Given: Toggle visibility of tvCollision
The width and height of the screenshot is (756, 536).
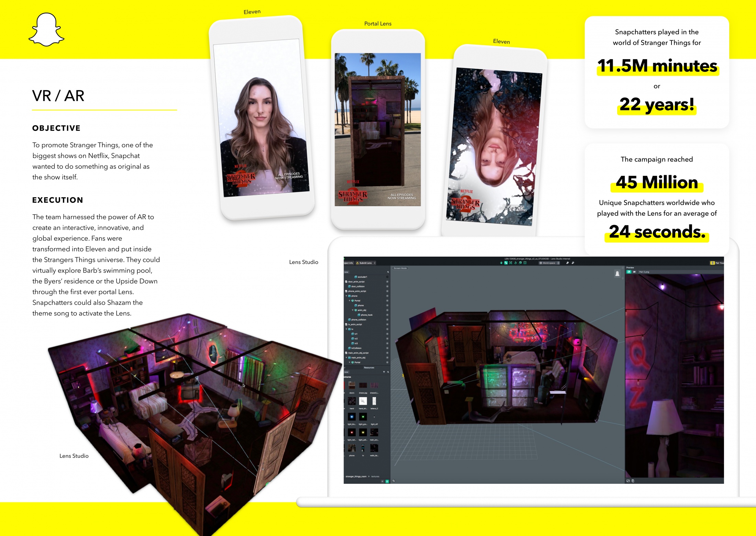Looking at the screenshot, I should 387,348.
